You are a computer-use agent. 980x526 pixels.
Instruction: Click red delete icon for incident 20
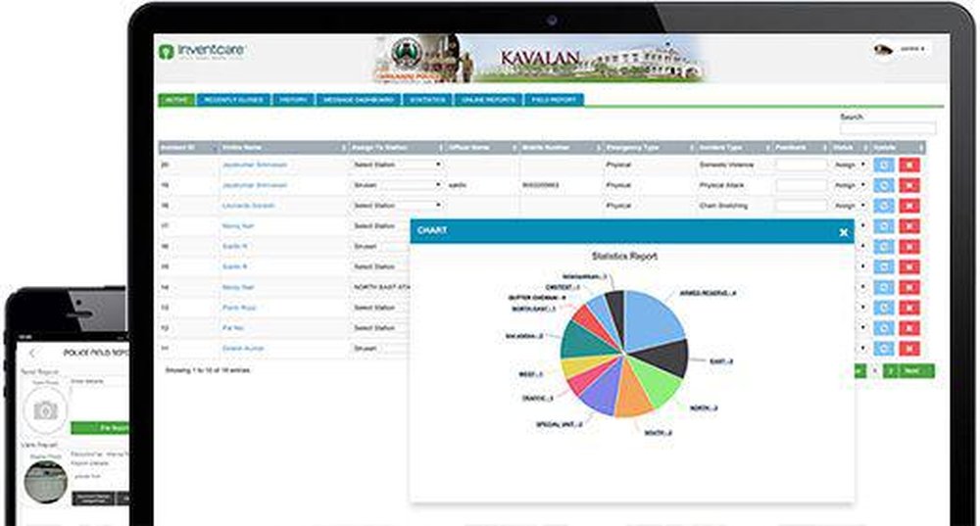[x=908, y=165]
